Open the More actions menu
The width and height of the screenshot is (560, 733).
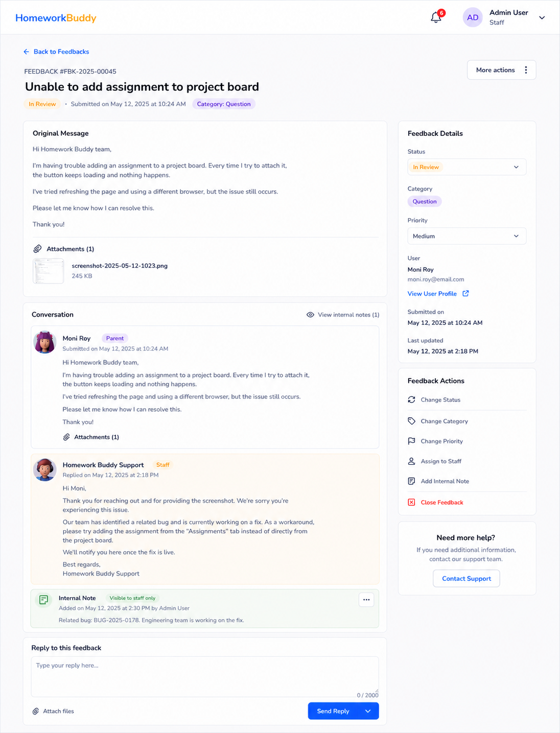click(501, 70)
